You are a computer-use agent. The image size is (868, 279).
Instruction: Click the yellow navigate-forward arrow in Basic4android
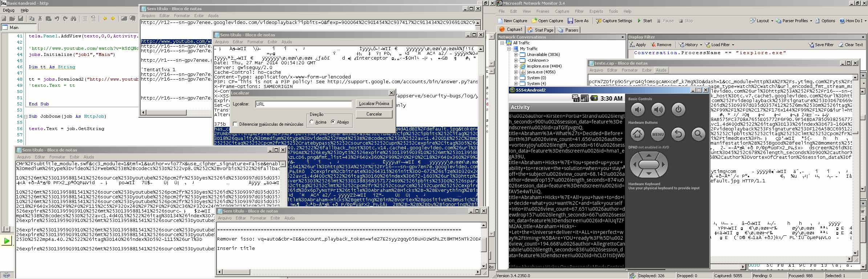coord(113,19)
